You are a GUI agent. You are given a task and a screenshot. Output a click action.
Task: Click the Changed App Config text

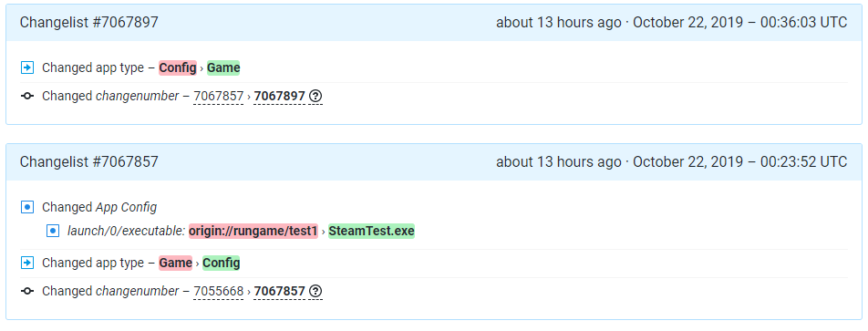point(99,208)
